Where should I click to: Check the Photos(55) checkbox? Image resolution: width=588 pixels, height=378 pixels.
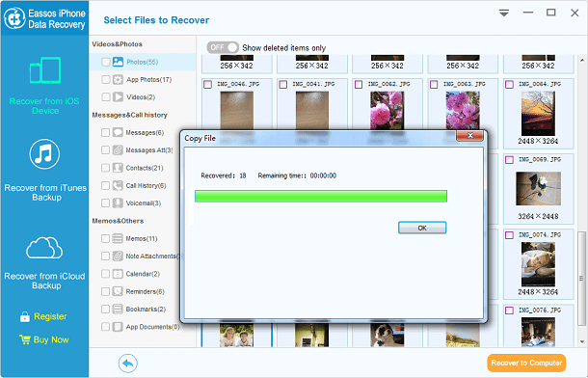(x=106, y=62)
